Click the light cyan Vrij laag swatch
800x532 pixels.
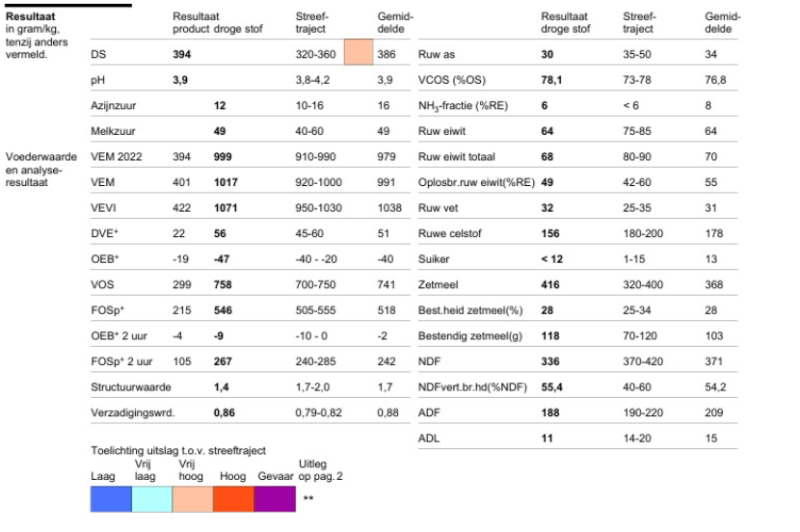click(x=152, y=499)
